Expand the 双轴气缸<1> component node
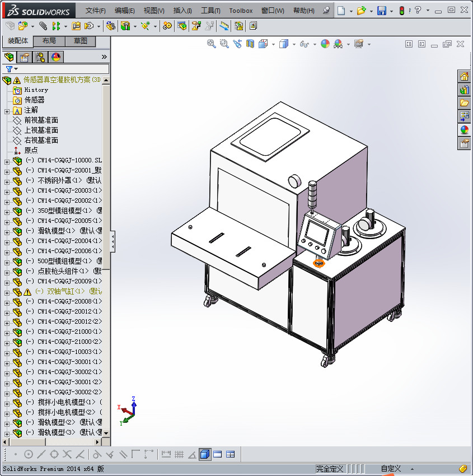This screenshot has height=476, width=473. 7,293
